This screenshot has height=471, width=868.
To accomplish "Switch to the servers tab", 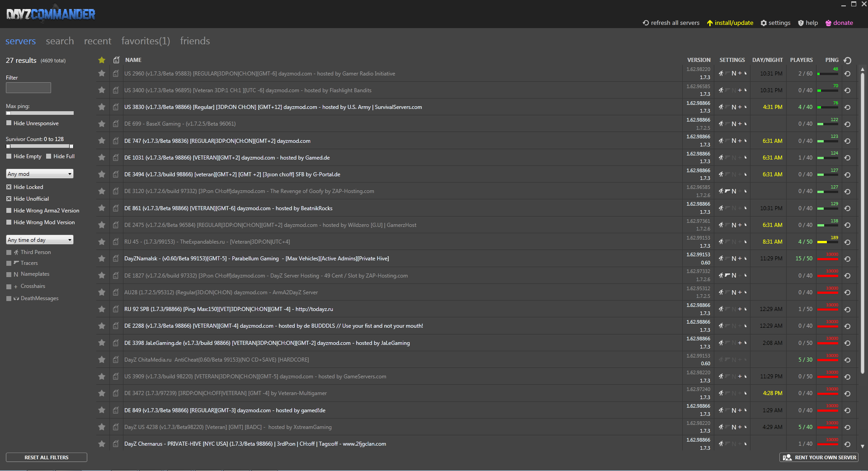I will 20,41.
